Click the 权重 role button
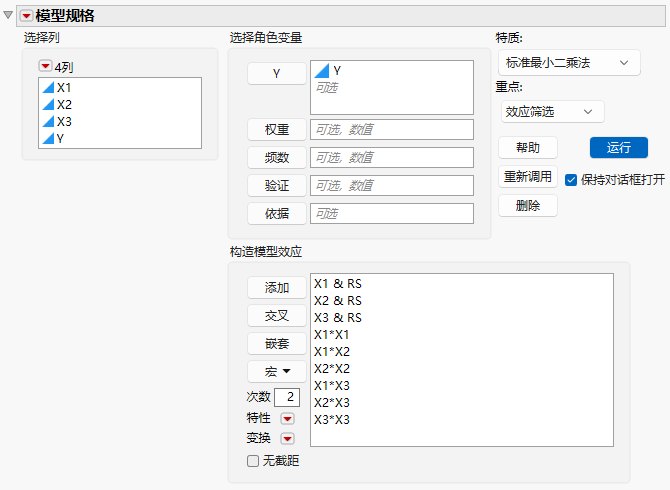This screenshot has width=670, height=490. point(276,129)
